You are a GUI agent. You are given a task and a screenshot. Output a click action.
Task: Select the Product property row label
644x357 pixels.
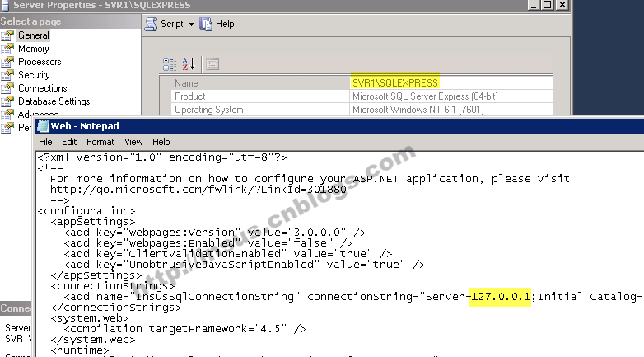(x=189, y=96)
